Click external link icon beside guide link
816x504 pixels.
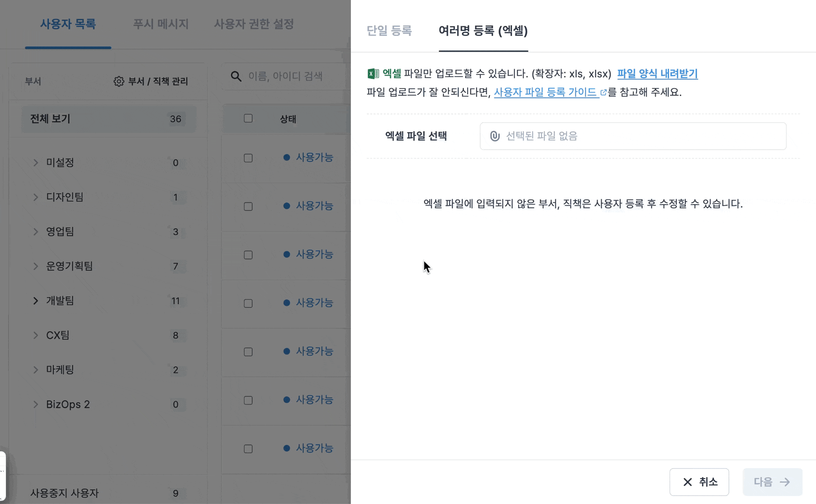coord(603,93)
